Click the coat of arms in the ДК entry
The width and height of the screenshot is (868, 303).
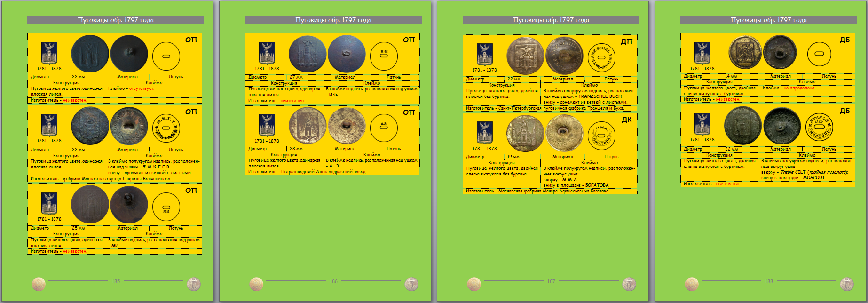pos(485,132)
